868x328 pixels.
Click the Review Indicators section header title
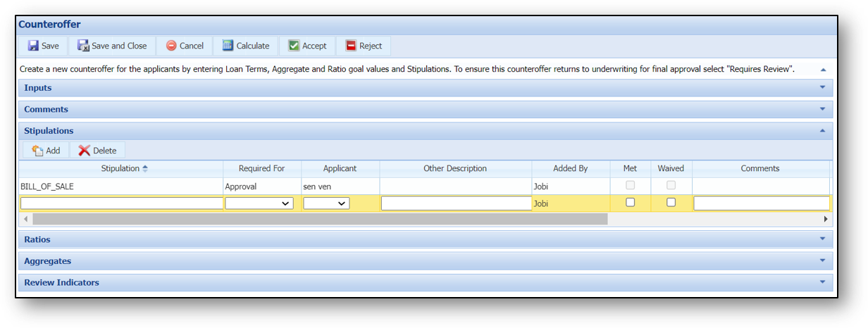point(61,282)
